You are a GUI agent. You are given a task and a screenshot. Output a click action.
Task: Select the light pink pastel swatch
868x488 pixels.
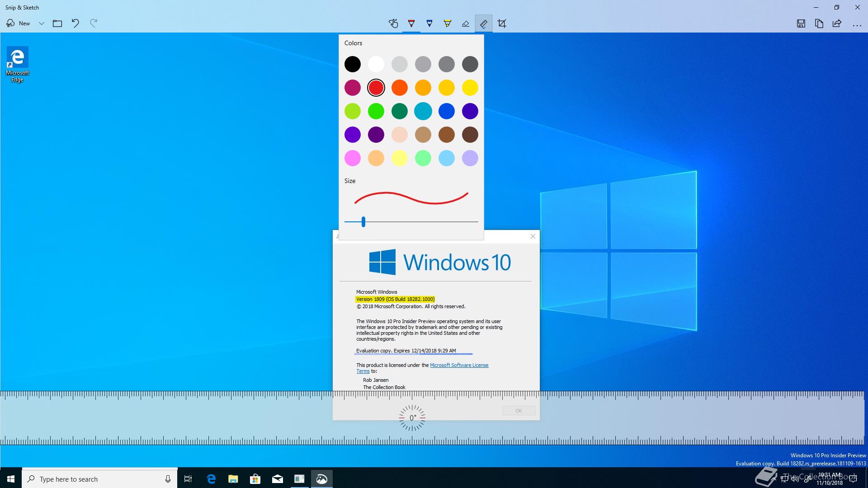(353, 158)
